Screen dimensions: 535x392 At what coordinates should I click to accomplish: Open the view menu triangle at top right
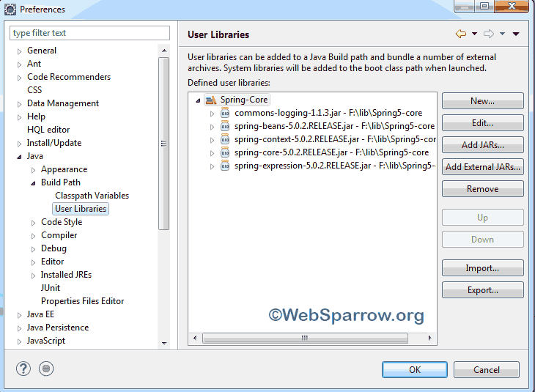pyautogui.click(x=516, y=34)
